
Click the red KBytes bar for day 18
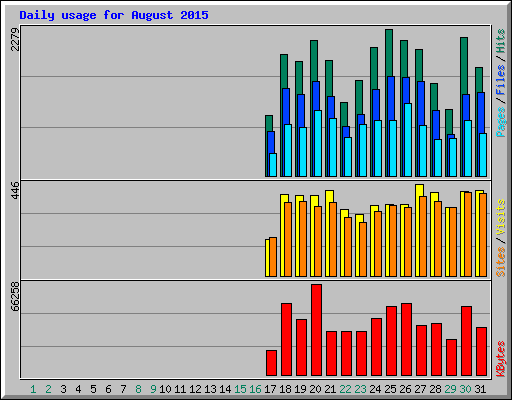(286, 339)
